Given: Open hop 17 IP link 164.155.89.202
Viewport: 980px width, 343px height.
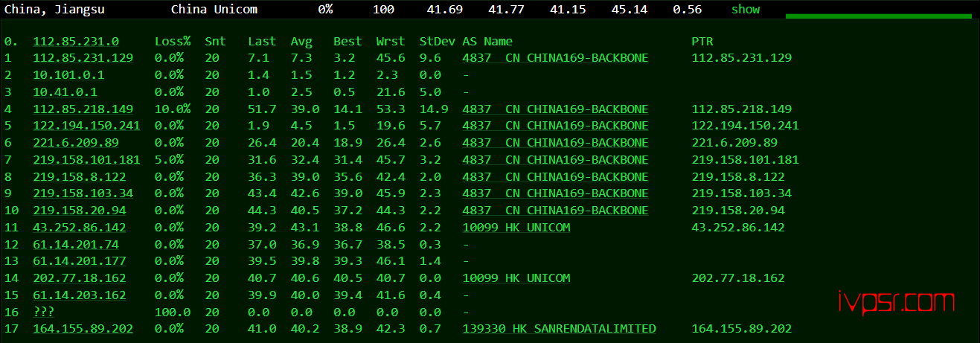Looking at the screenshot, I should click(x=83, y=329).
